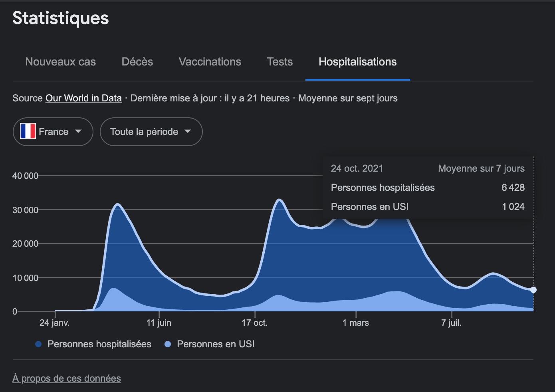
Task: Click the French flag icon
Action: (x=28, y=131)
